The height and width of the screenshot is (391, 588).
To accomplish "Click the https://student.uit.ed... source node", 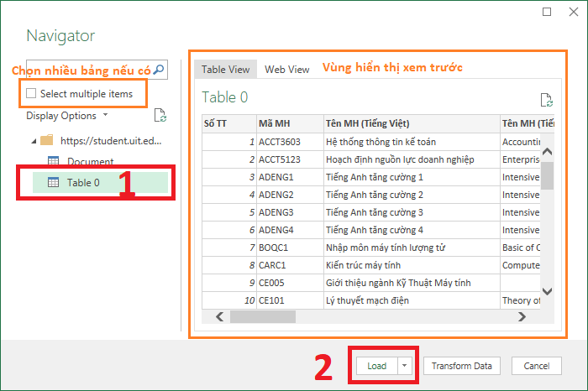I will click(x=111, y=141).
